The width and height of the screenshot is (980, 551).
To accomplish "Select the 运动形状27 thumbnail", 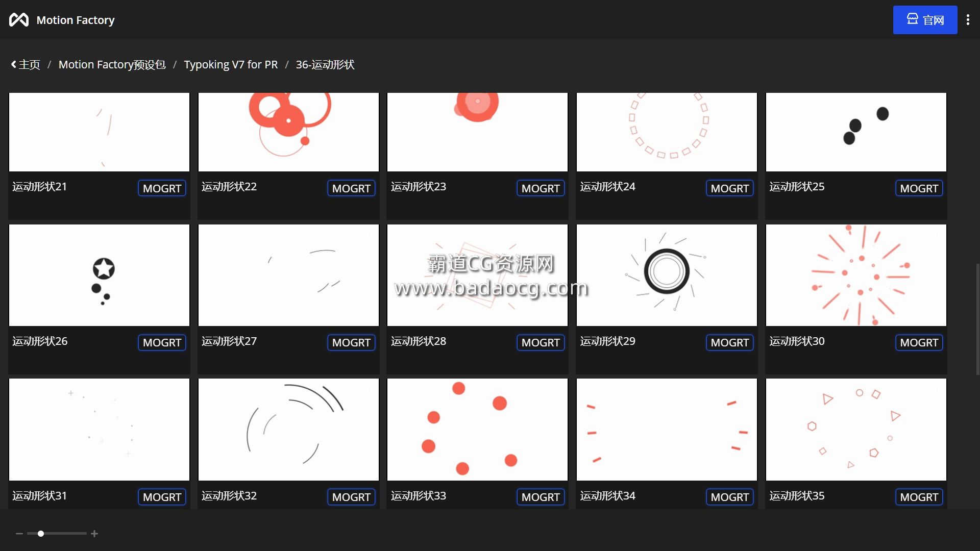I will pos(288,275).
